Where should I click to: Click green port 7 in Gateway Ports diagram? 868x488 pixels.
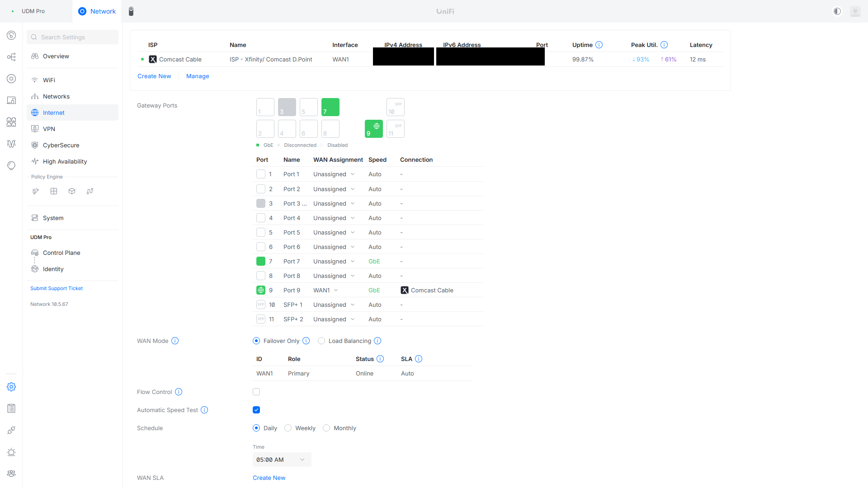(330, 107)
